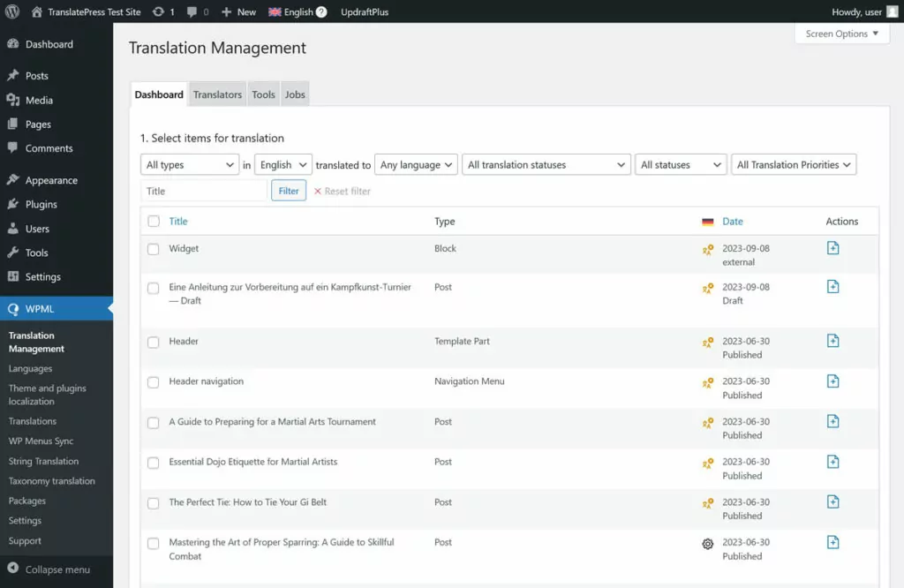This screenshot has height=588, width=904.
Task: Click the Users person icon
Action: pyautogui.click(x=12, y=229)
